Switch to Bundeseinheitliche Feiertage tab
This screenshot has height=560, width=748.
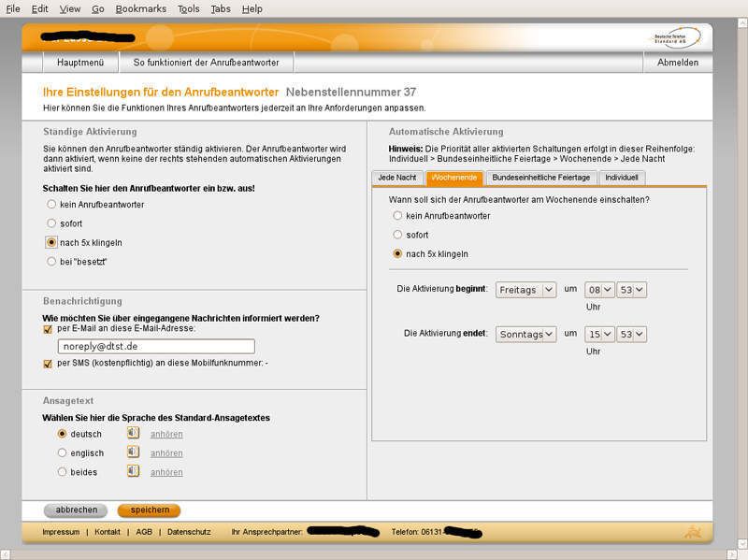[x=541, y=178]
